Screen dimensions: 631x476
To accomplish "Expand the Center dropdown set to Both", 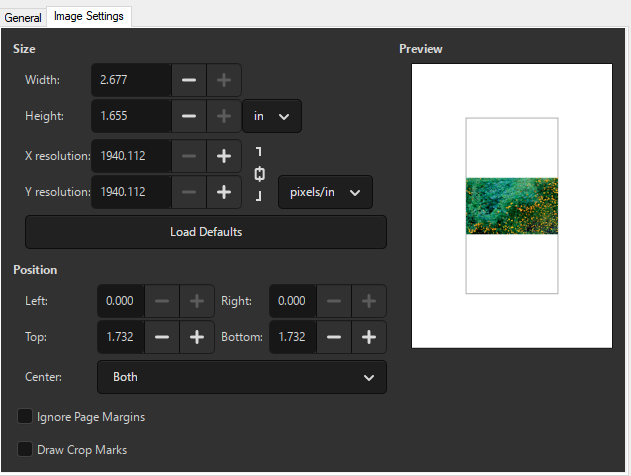I will [x=241, y=377].
